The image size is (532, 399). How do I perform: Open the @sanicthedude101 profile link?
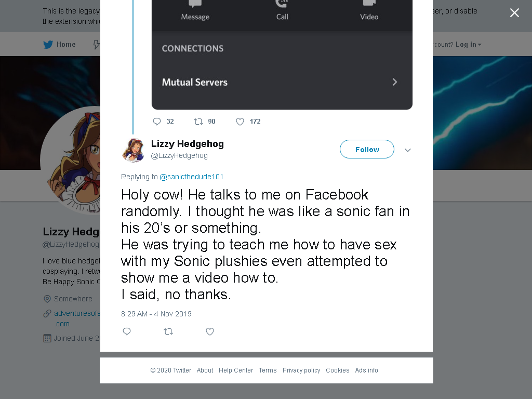coord(191,177)
